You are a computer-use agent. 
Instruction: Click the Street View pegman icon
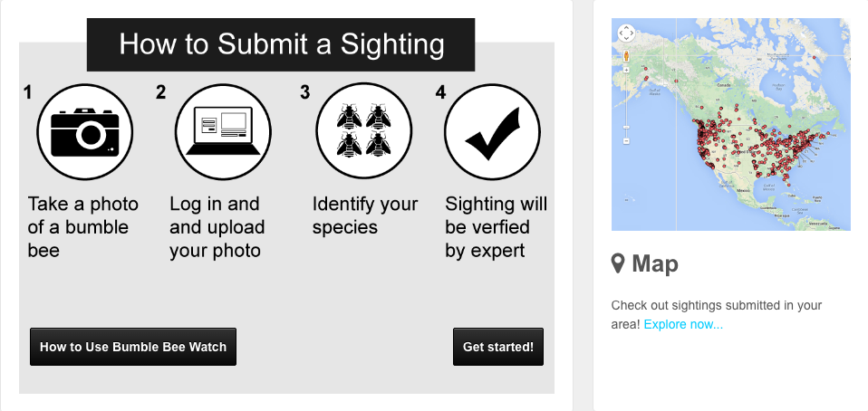[x=627, y=56]
